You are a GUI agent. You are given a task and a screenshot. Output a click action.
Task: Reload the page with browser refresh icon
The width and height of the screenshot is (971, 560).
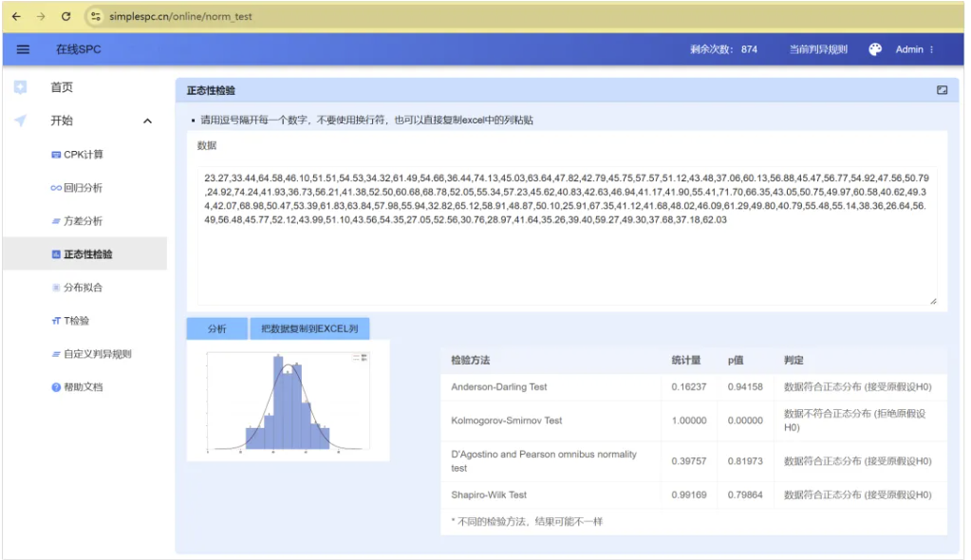pos(65,16)
